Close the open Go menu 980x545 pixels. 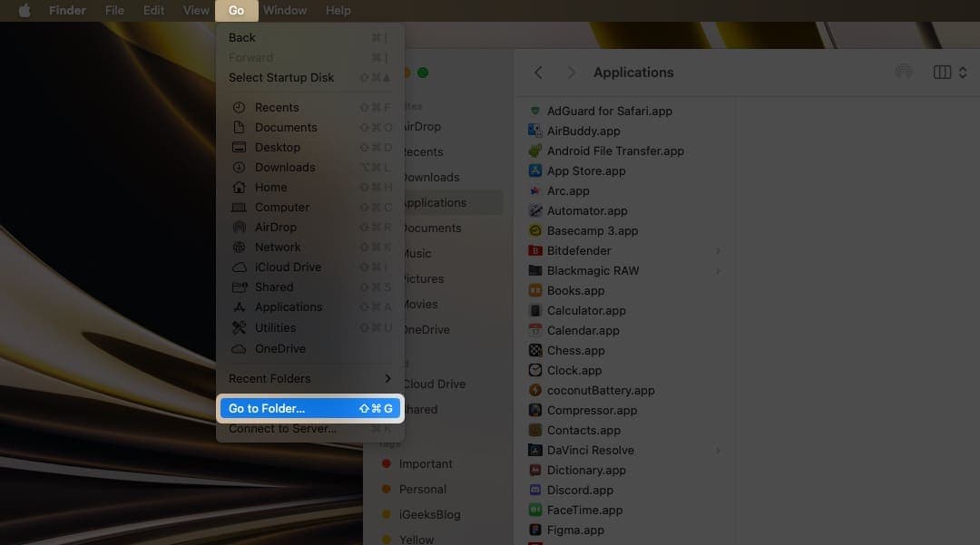236,11
